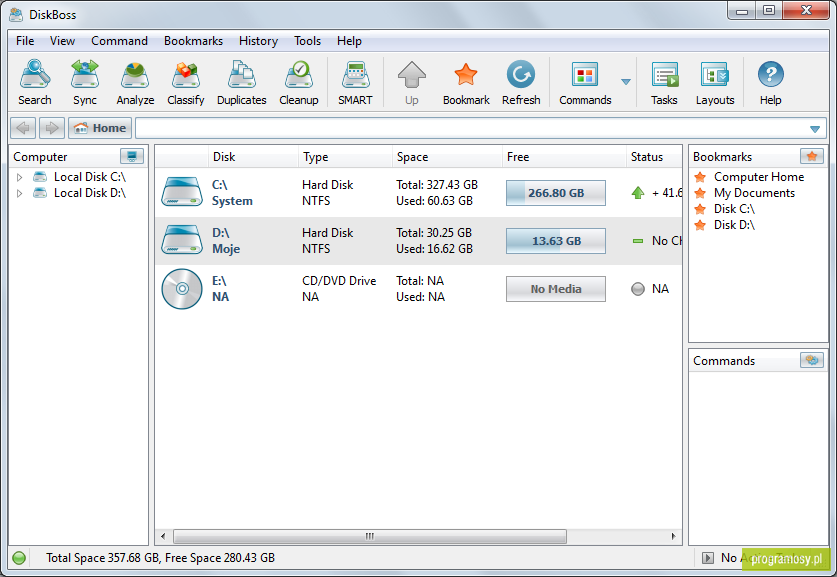Click the green up-arrow status of C:\
Image resolution: width=837 pixels, height=577 pixels.
637,193
